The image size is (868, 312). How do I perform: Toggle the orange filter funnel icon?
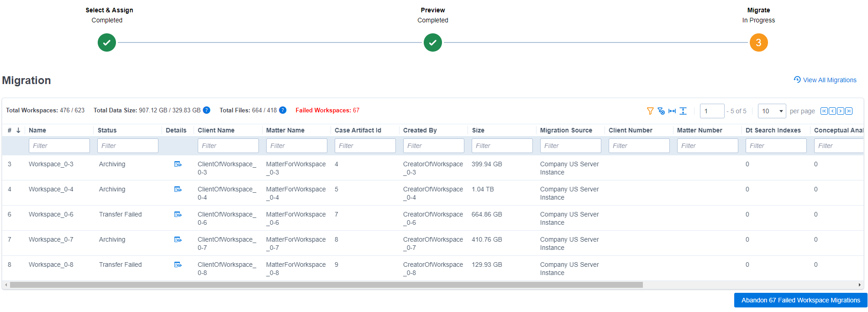(x=650, y=111)
